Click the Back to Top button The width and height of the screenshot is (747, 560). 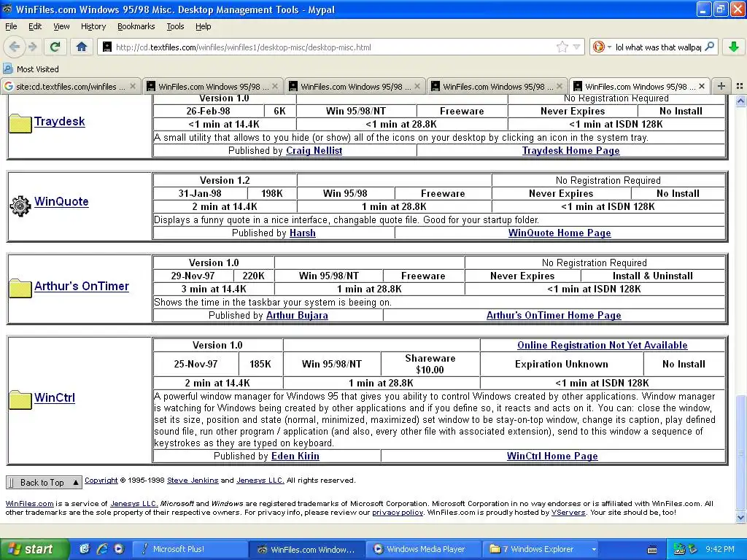point(44,483)
